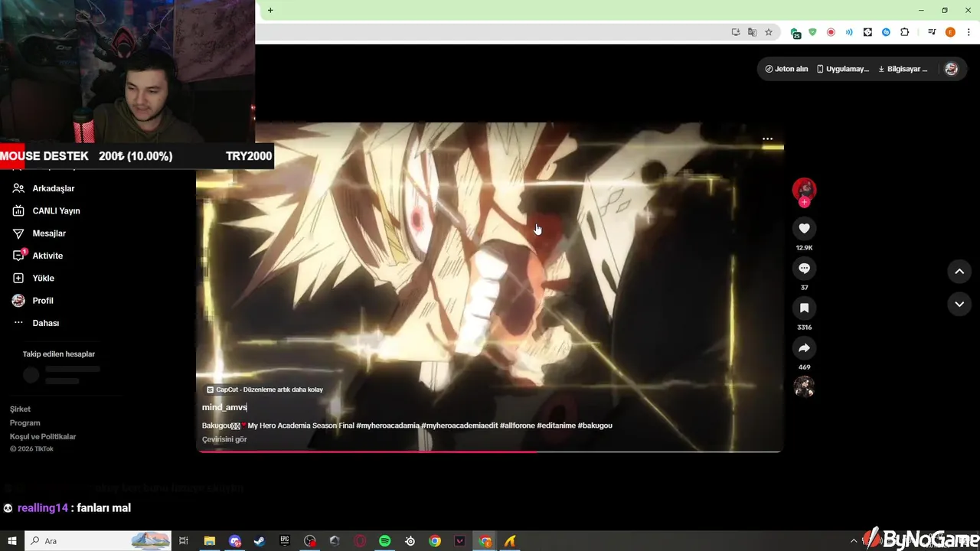This screenshot has height=551, width=980.
Task: Bookmark the page with the star icon
Action: tap(769, 32)
